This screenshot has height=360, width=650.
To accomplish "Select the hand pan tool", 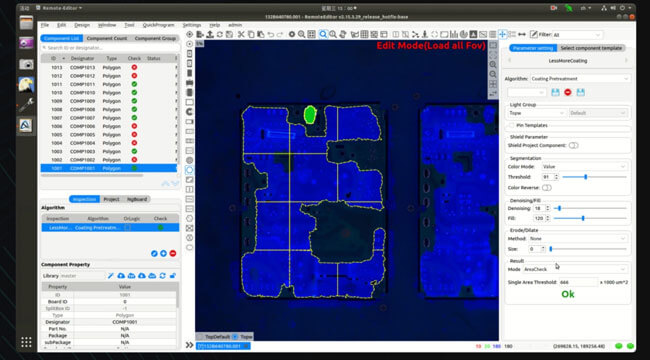I will [x=343, y=34].
